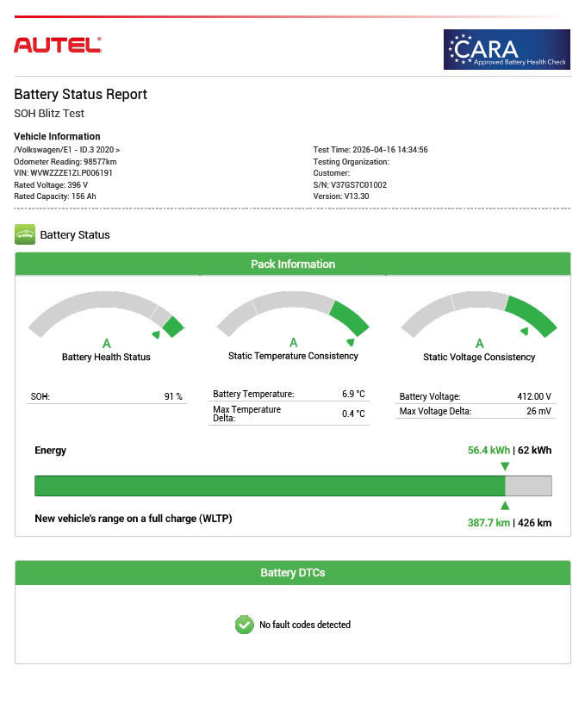Click the green down arrow above energy bar

pyautogui.click(x=505, y=466)
